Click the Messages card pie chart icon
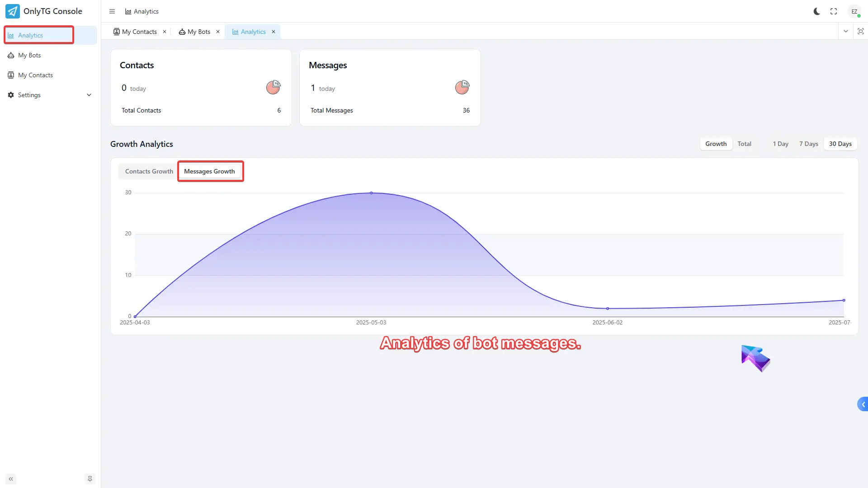The width and height of the screenshot is (868, 488). point(462,87)
